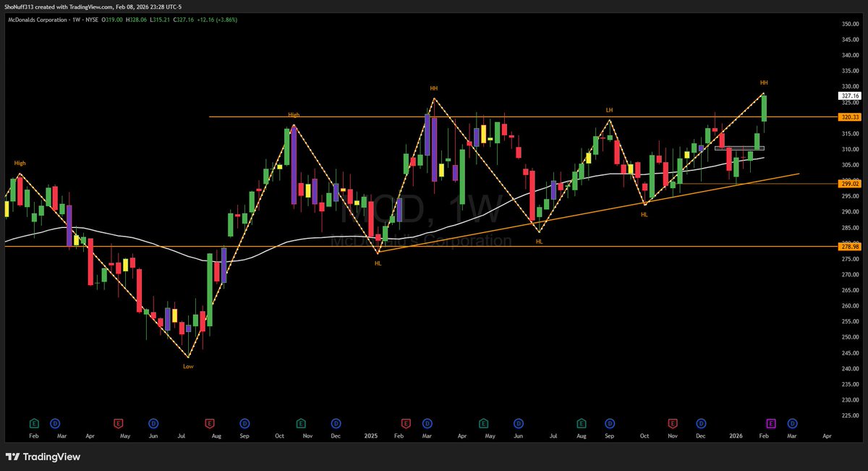The image size is (868, 471).
Task: Open the red earnings marker at August 2024
Action: [210, 422]
